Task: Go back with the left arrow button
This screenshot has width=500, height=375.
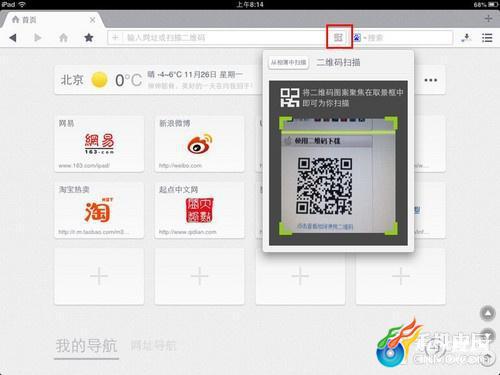Action: point(13,38)
